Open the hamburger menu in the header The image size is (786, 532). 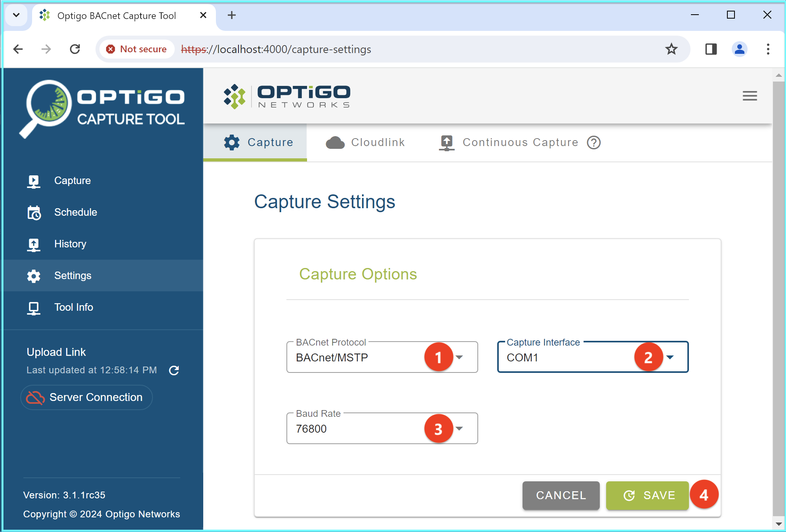pos(750,96)
